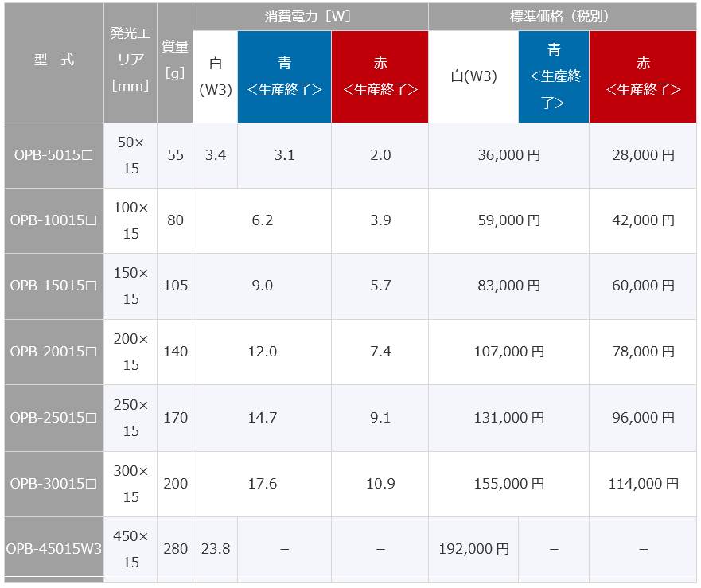Click the 質量 [g] column header

click(x=175, y=60)
